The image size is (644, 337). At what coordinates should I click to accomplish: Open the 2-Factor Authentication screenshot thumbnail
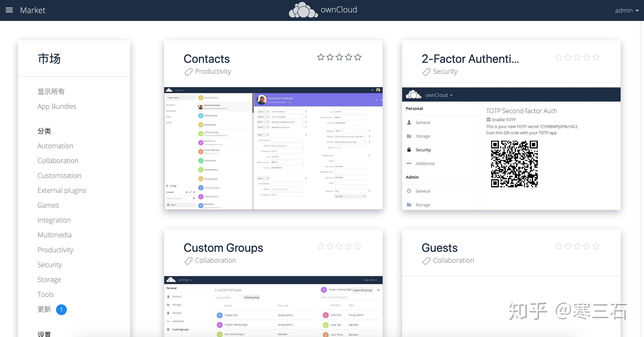pyautogui.click(x=511, y=149)
